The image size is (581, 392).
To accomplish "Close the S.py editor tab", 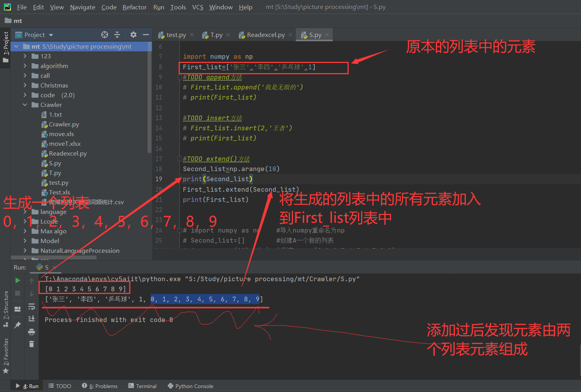I will [x=327, y=35].
